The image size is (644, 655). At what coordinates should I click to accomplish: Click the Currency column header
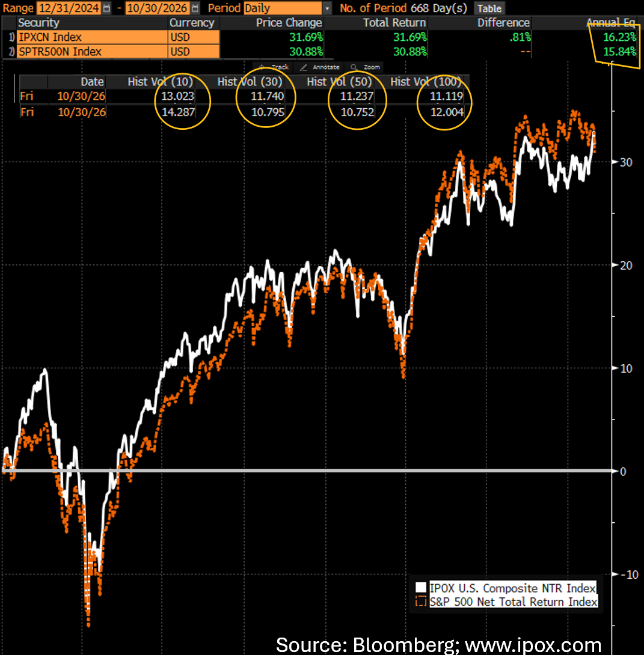192,23
